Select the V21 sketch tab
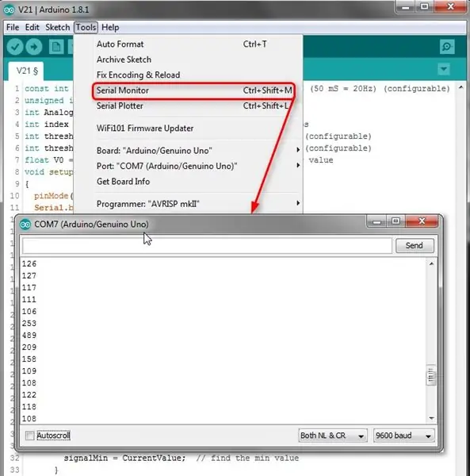Image resolution: width=470 pixels, height=476 pixels. [x=27, y=71]
